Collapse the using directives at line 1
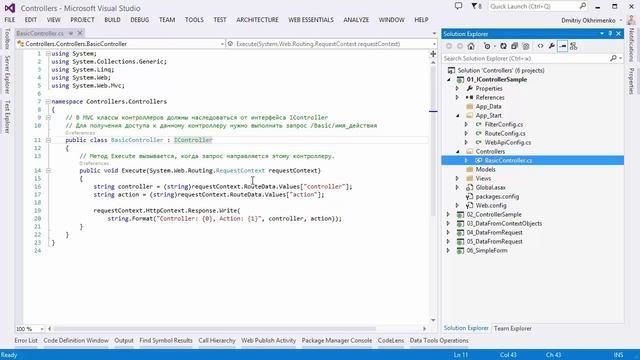Viewport: 640px width, 360px height. tap(48, 53)
